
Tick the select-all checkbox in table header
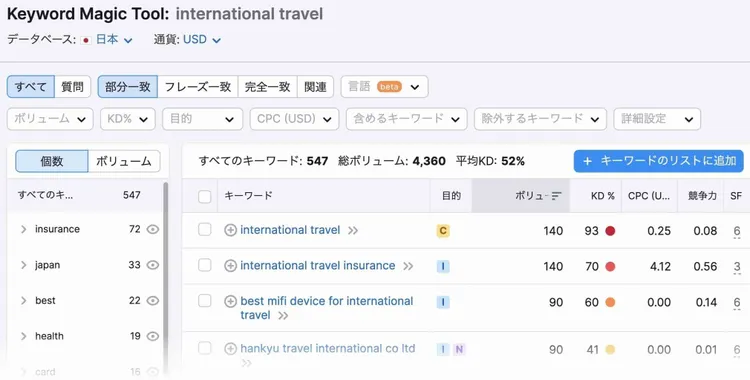205,196
